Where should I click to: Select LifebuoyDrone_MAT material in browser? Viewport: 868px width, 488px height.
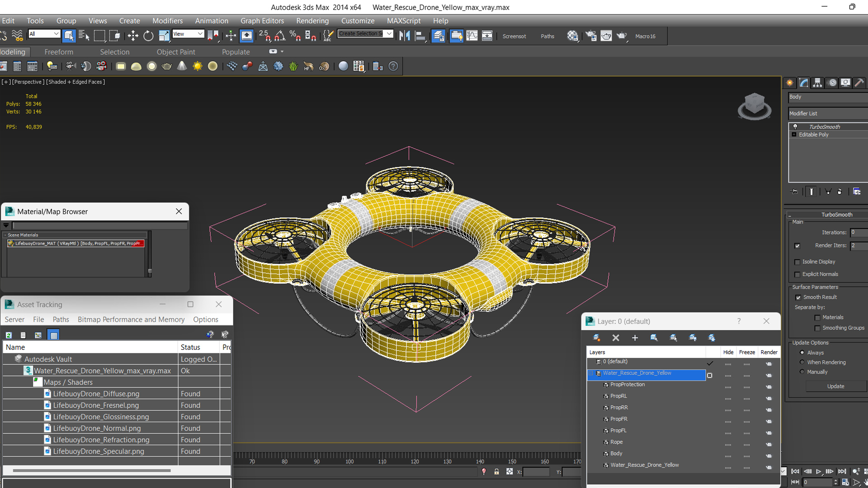pos(76,244)
